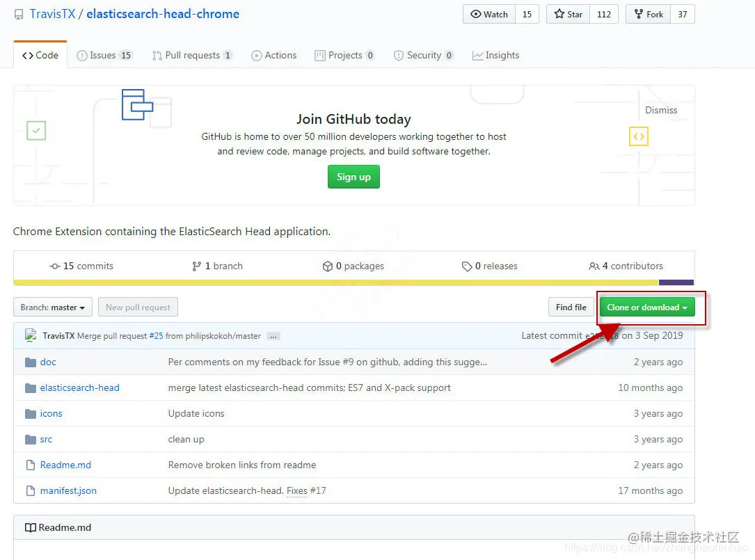This screenshot has width=755, height=560.
Task: Dismiss the Join GitHub banner
Action: coord(660,110)
